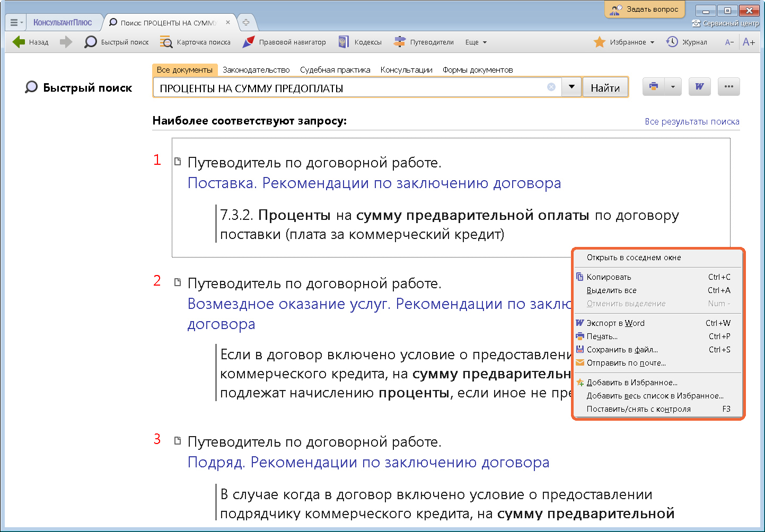Viewport: 765px width, 532px height.
Task: Click the green Назад back arrow
Action: pos(19,42)
